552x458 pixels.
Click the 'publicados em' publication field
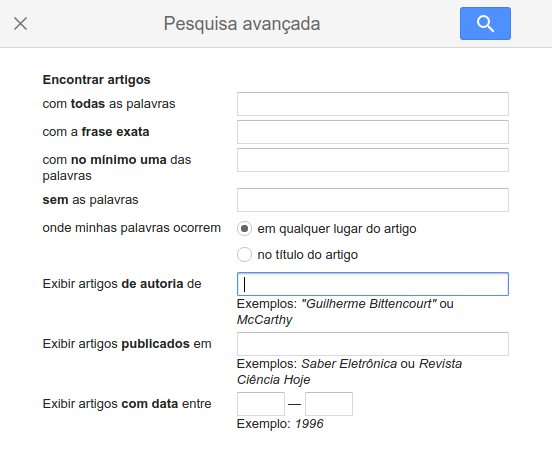tap(373, 344)
